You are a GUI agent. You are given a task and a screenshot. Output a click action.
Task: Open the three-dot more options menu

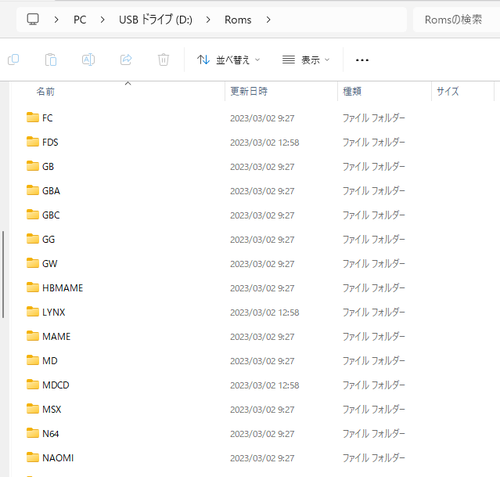click(362, 60)
